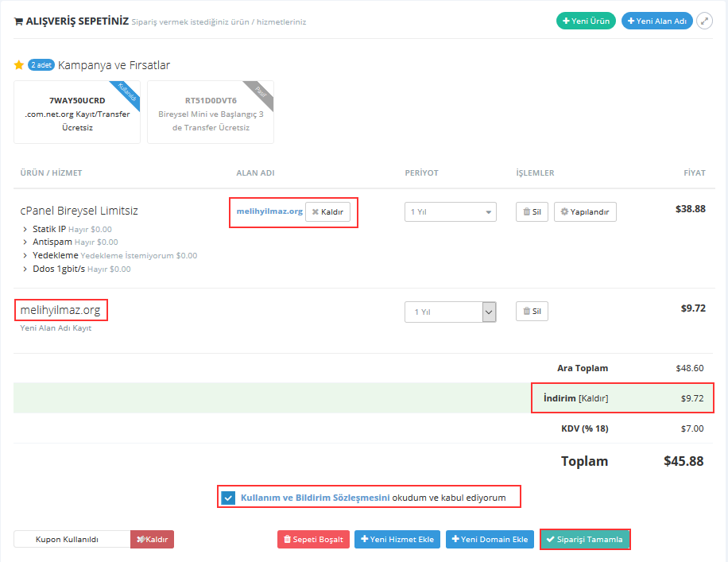Delete cPanel hosting with Sil trash icon
This screenshot has width=728, height=562.
point(532,212)
